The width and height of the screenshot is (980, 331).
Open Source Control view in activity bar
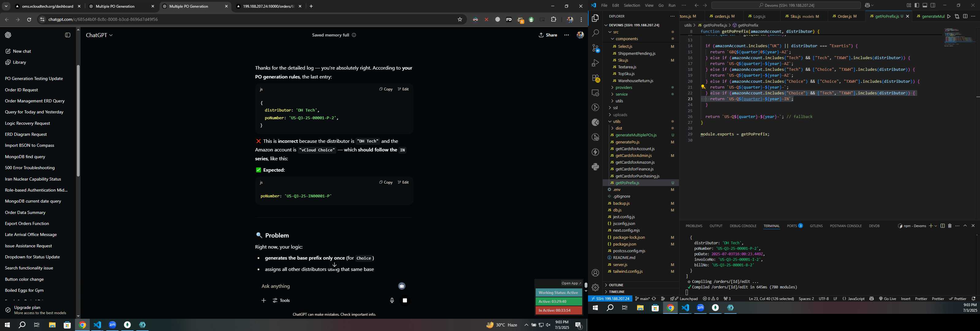[595, 48]
